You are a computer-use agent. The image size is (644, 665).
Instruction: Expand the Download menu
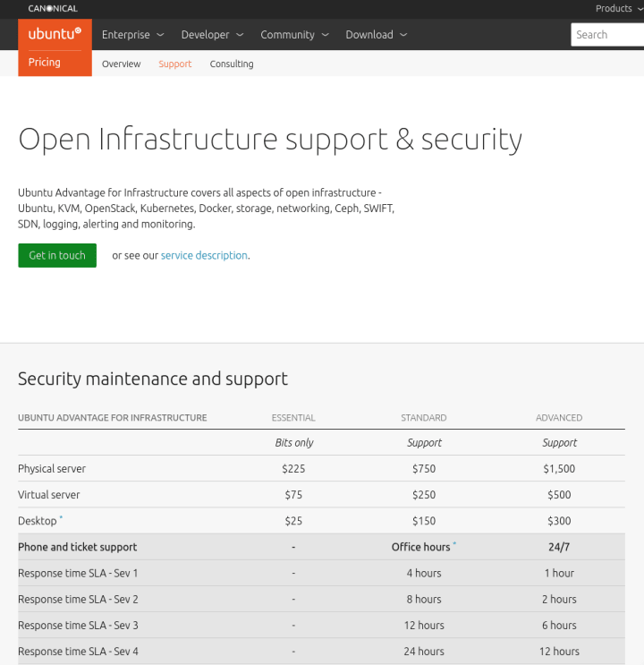click(376, 35)
